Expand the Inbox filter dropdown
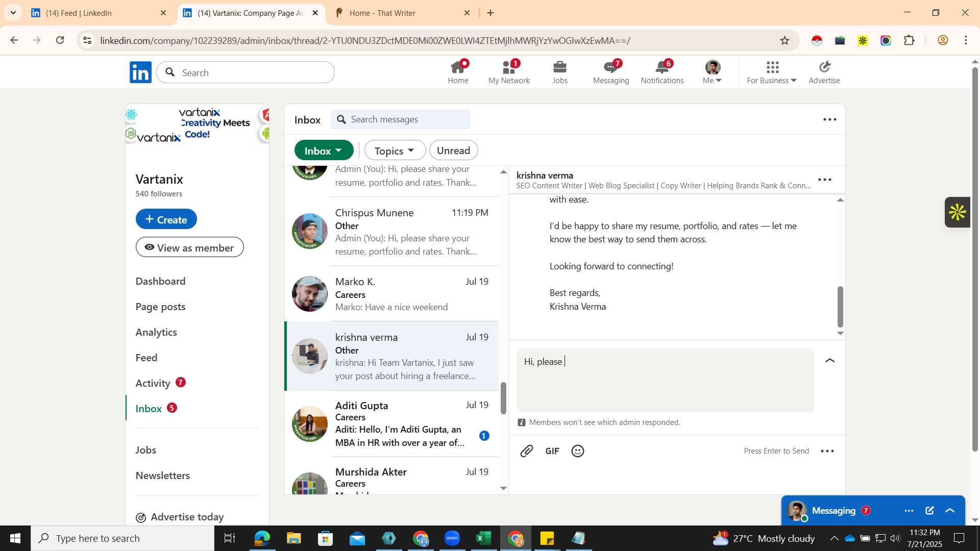The image size is (980, 551). pyautogui.click(x=324, y=151)
